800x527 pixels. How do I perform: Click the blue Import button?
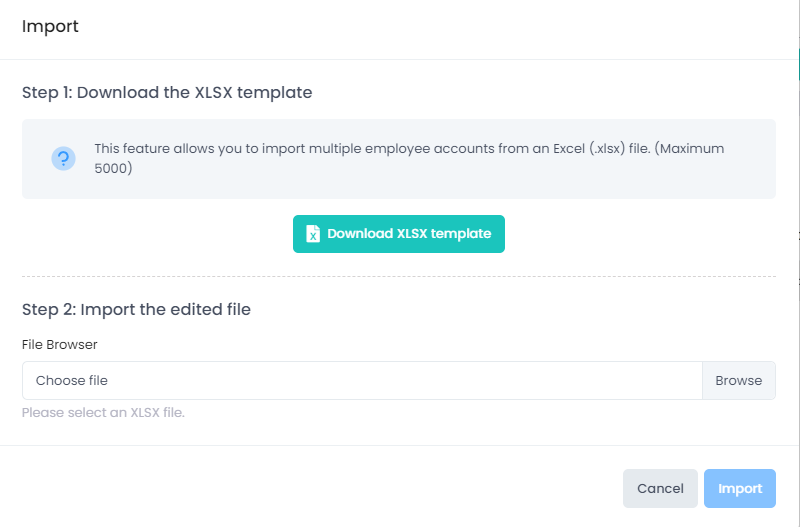tap(739, 488)
